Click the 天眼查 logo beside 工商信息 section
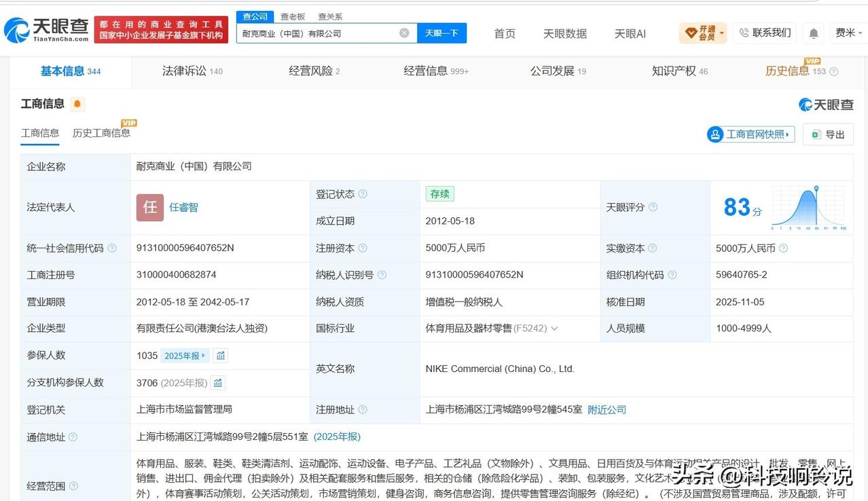868x501 pixels. pos(826,105)
